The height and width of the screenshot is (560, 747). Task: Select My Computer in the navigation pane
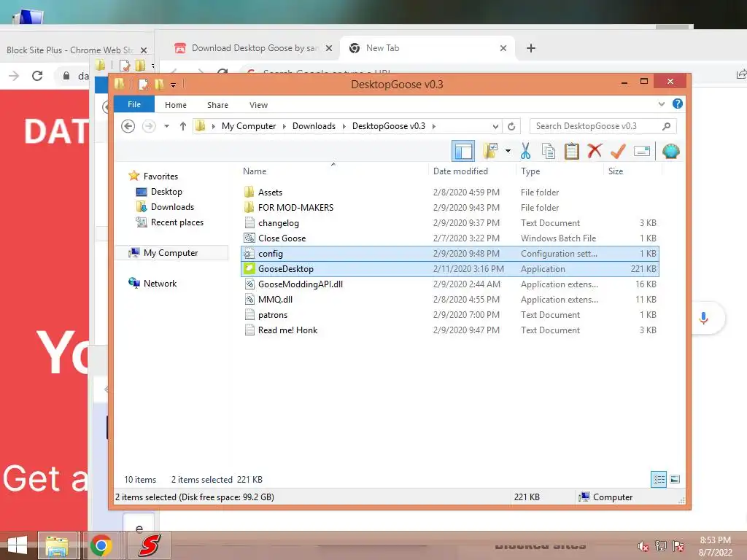click(171, 253)
